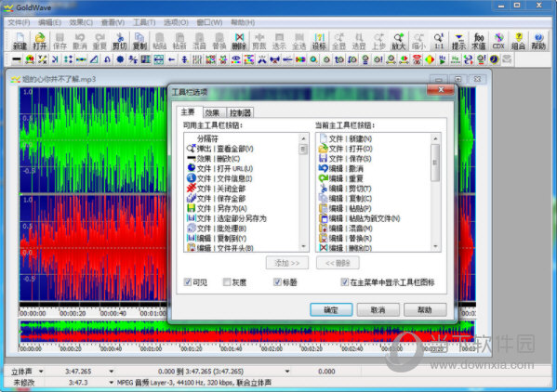Click the << 删除 button
Image resolution: width=557 pixels, height=392 pixels.
(x=338, y=263)
